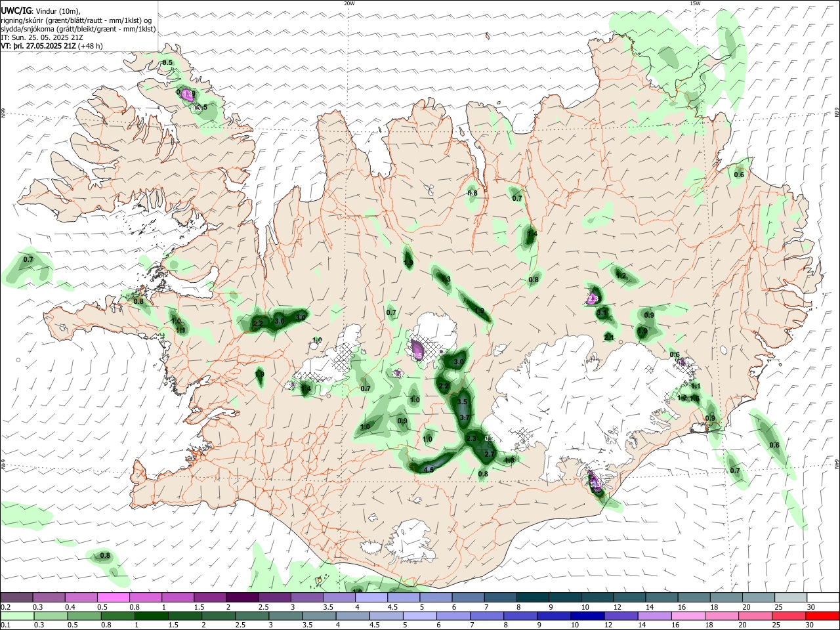Click the 4.5 precipitation value on the map
The width and height of the screenshot is (840, 630).
click(429, 470)
